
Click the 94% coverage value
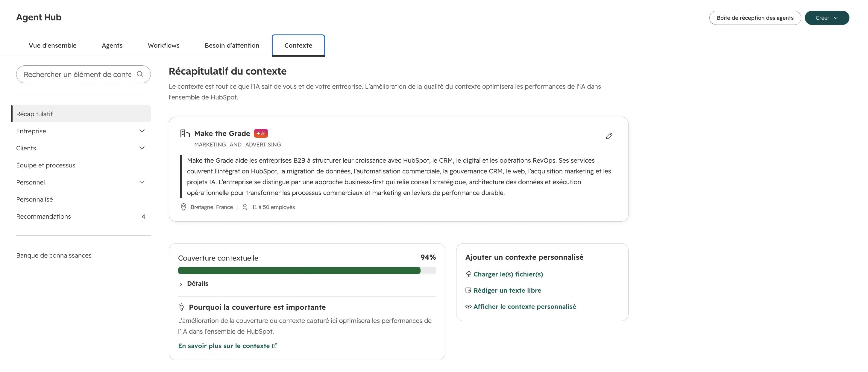pyautogui.click(x=428, y=257)
